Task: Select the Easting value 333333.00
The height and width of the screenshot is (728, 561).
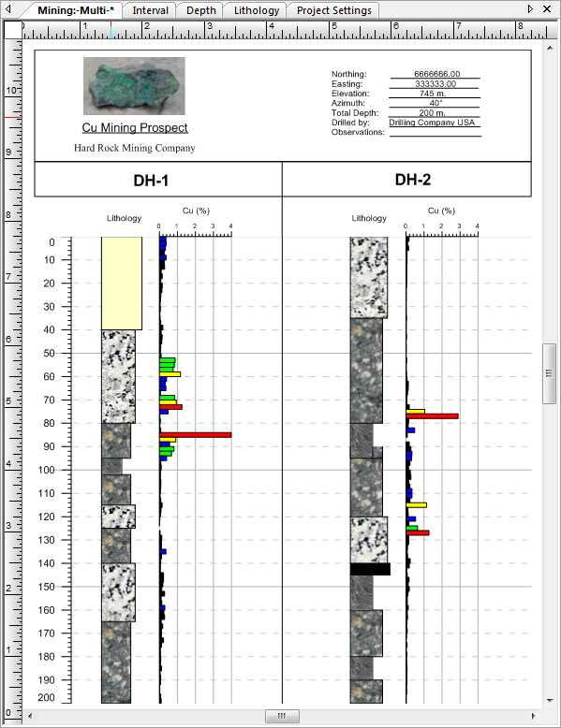Action: pyautogui.click(x=436, y=84)
